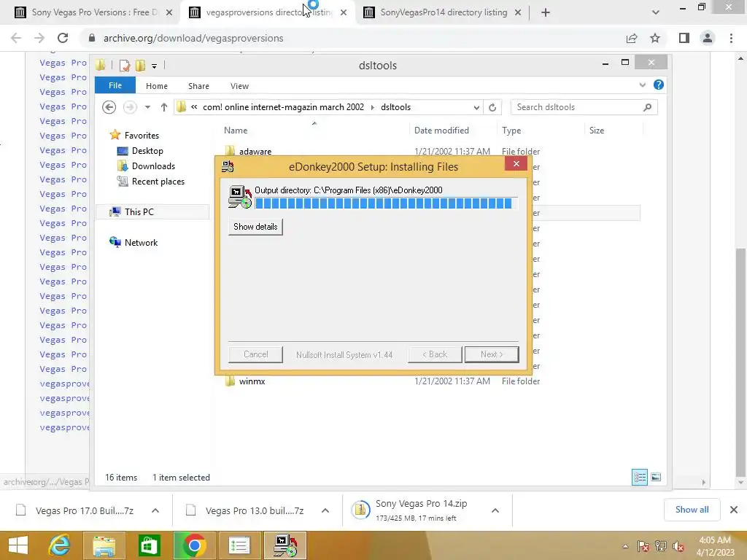Click the installation progress bar
This screenshot has height=560, width=747.
click(x=386, y=203)
